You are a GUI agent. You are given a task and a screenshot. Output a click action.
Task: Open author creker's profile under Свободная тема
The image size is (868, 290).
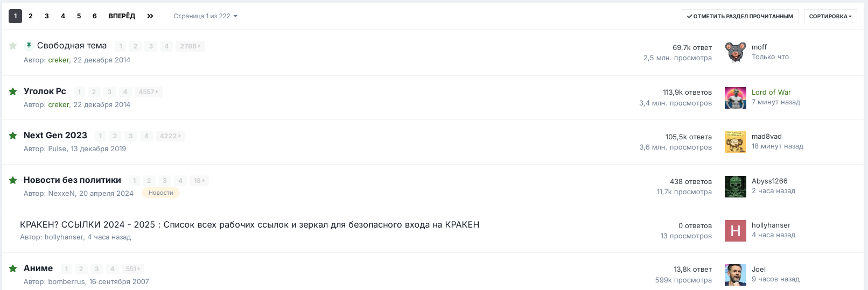tap(59, 60)
